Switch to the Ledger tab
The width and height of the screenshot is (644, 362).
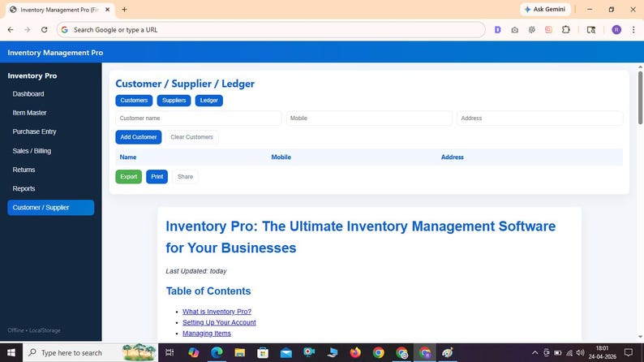[x=209, y=101]
